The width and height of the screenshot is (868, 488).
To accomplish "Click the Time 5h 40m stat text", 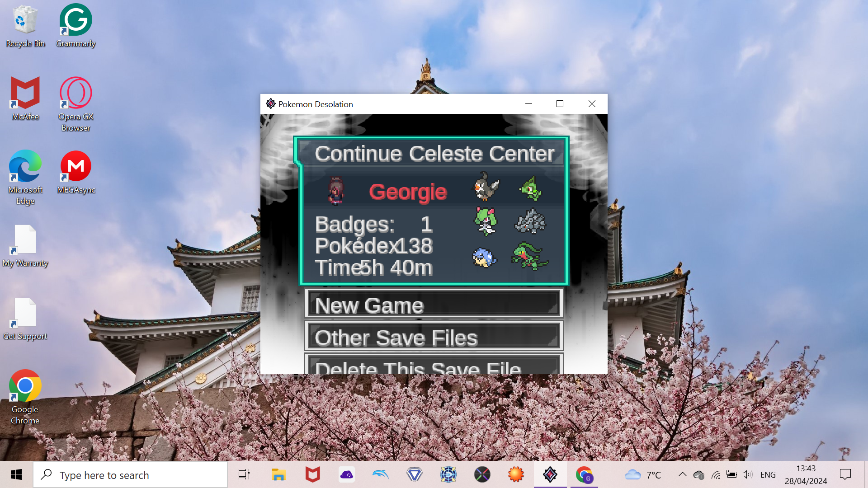I will coord(374,267).
